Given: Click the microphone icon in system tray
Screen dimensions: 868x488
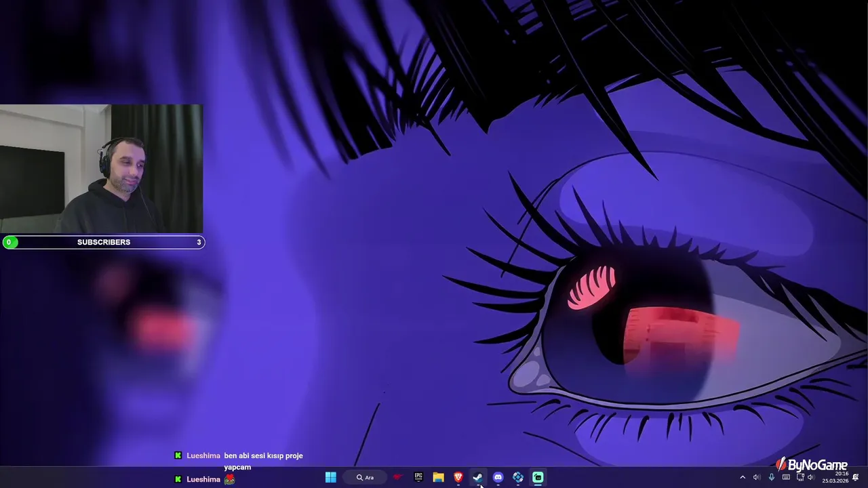Looking at the screenshot, I should (x=772, y=477).
